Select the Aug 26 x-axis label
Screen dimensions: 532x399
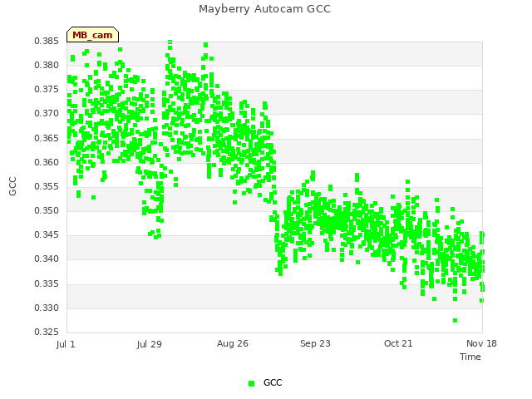[233, 343]
